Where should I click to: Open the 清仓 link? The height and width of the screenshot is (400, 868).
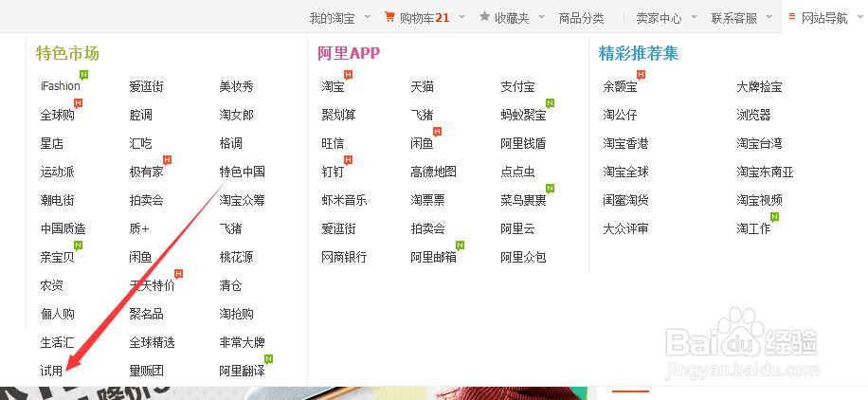coord(231,286)
